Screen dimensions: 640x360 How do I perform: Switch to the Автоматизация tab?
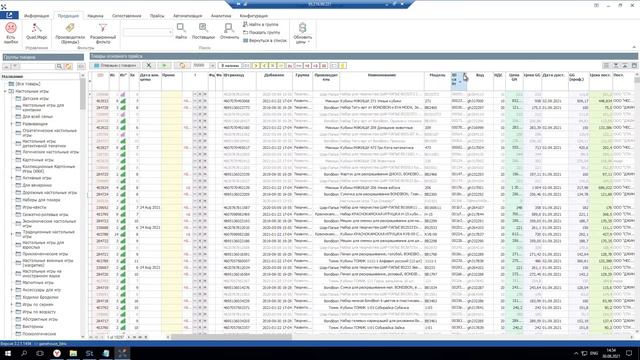(x=187, y=16)
